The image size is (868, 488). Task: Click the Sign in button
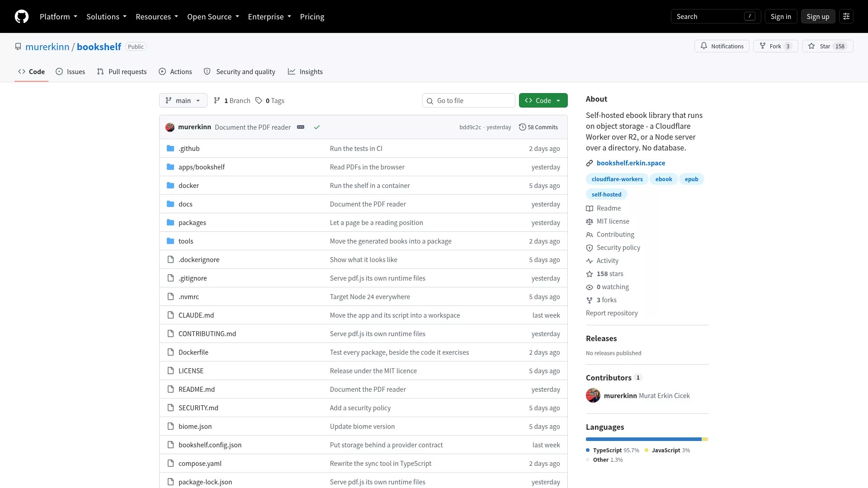[781, 17]
